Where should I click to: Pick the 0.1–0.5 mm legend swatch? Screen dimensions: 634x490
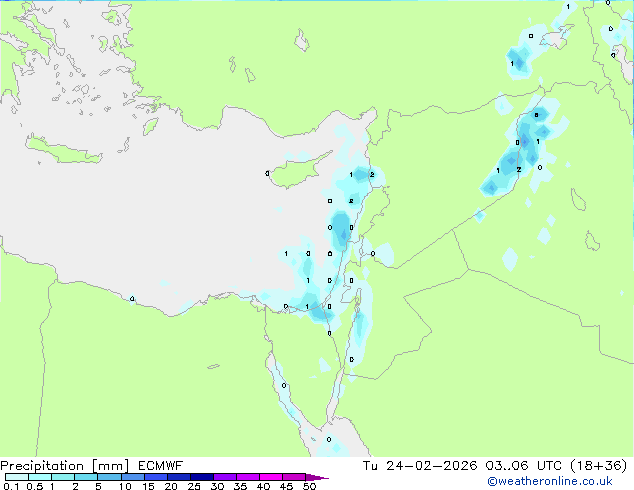point(17,477)
